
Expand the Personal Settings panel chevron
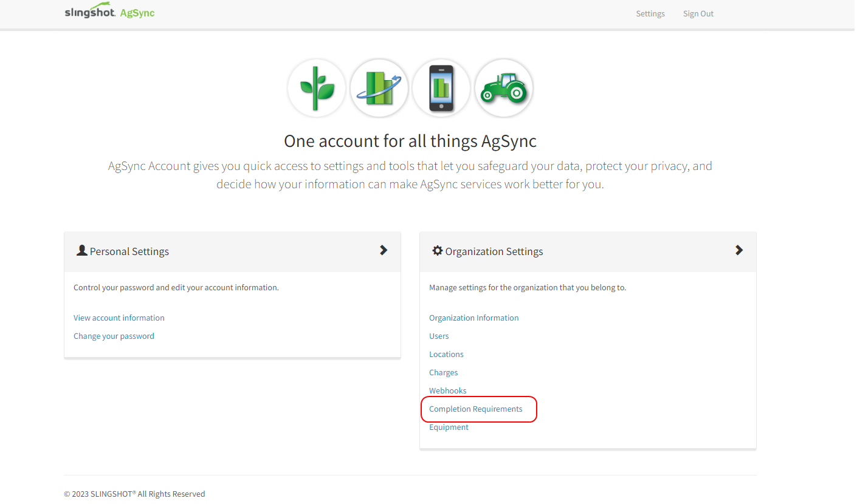point(384,250)
